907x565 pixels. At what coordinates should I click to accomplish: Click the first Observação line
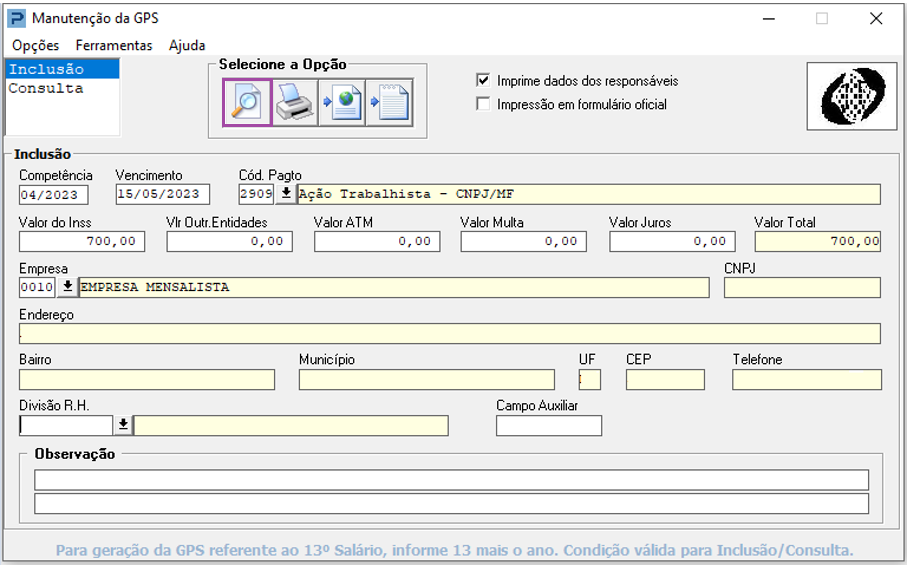click(451, 479)
